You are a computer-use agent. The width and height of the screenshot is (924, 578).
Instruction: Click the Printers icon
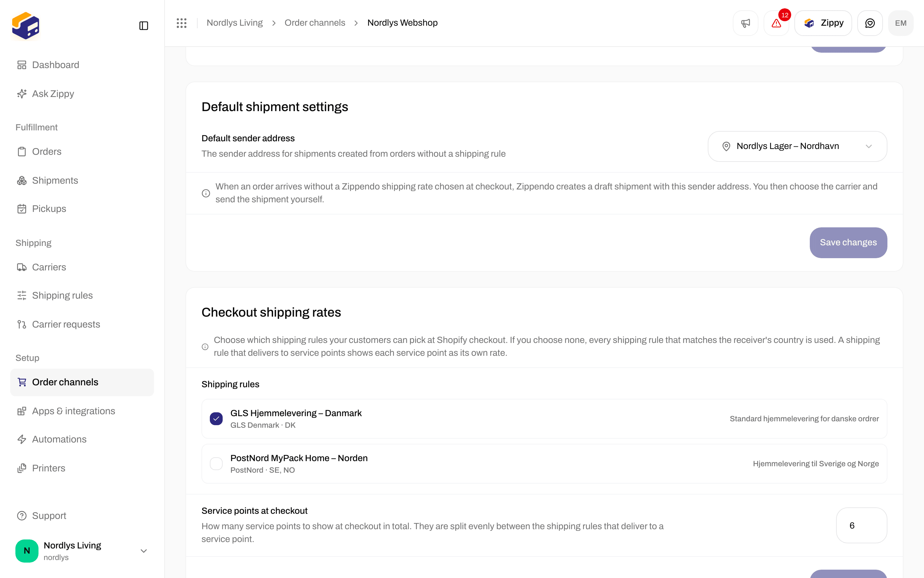(22, 468)
